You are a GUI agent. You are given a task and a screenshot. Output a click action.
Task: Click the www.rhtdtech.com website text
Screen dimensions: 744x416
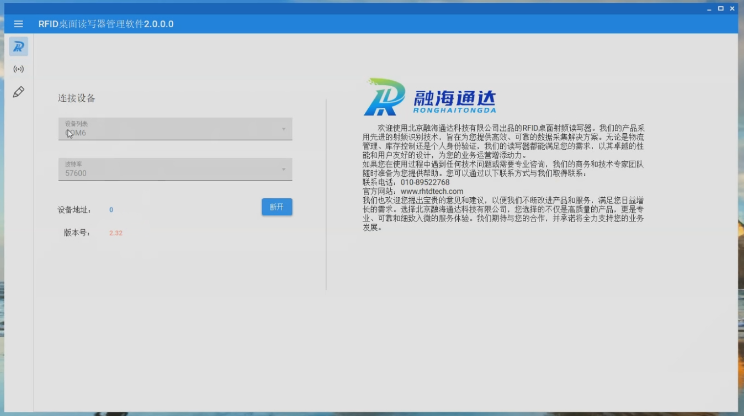click(432, 191)
